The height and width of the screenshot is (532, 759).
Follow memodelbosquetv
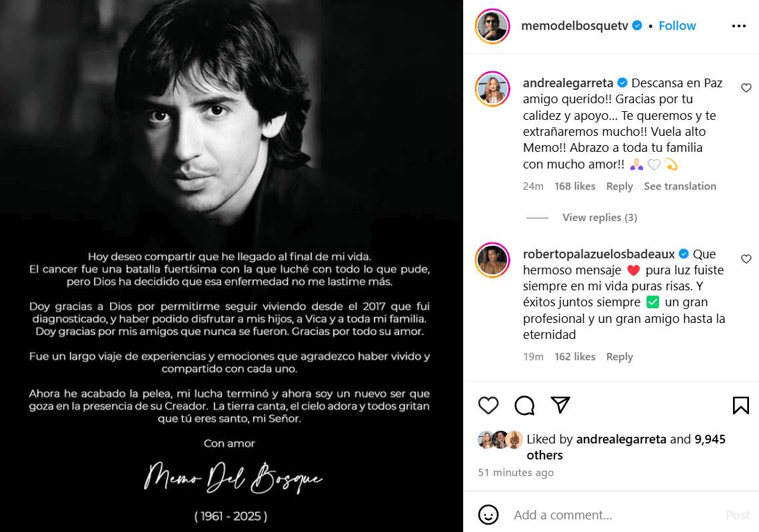pyautogui.click(x=677, y=26)
